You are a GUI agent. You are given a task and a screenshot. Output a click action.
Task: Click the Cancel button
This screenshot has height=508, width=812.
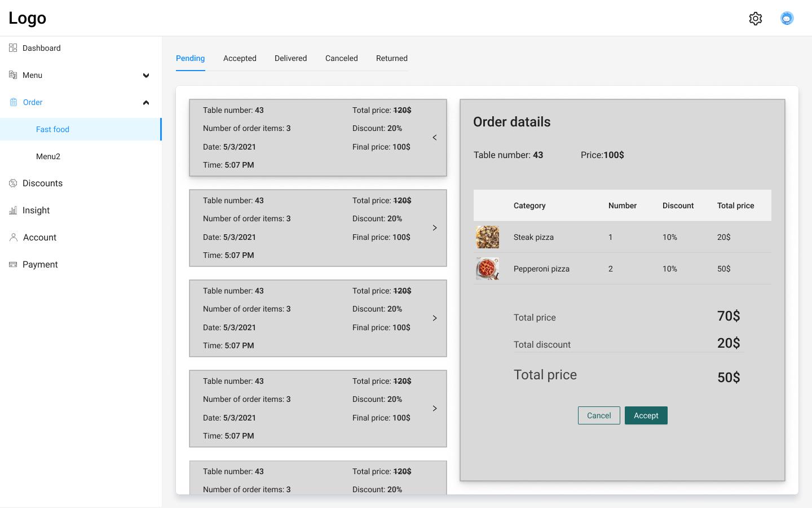[599, 415]
